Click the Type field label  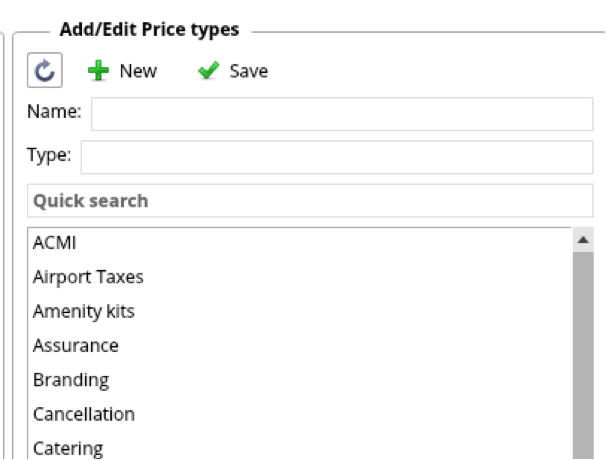(x=49, y=157)
